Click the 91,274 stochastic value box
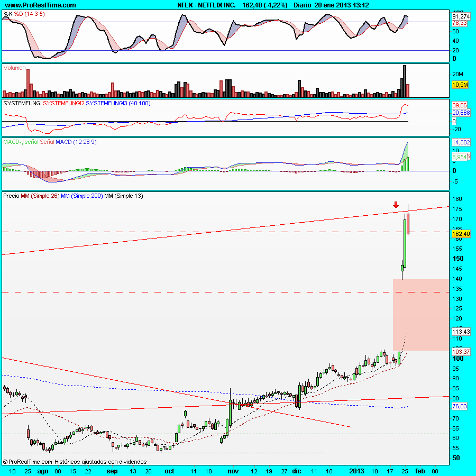Image resolution: width=476 pixels, height=476 pixels. pos(461,17)
